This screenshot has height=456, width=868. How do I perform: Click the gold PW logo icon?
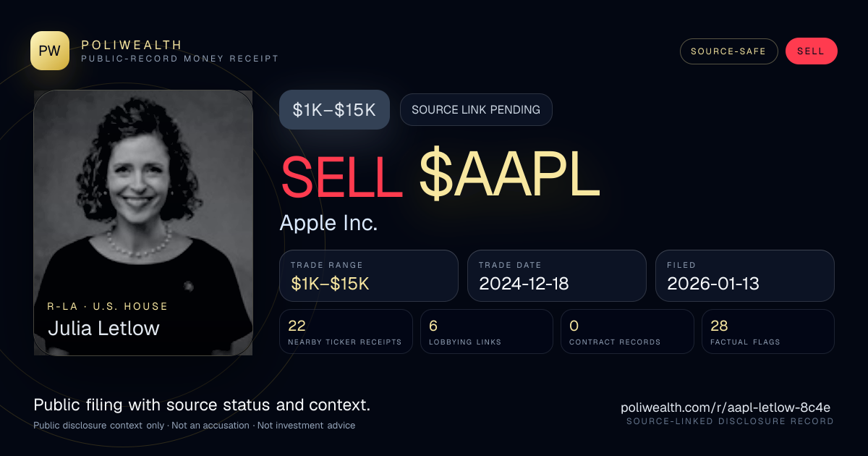pyautogui.click(x=50, y=51)
